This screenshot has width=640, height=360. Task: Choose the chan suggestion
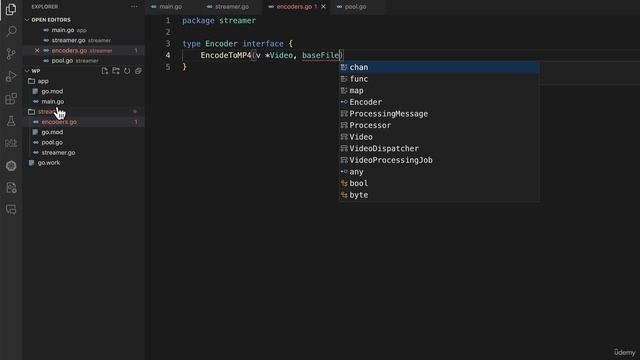[439, 67]
